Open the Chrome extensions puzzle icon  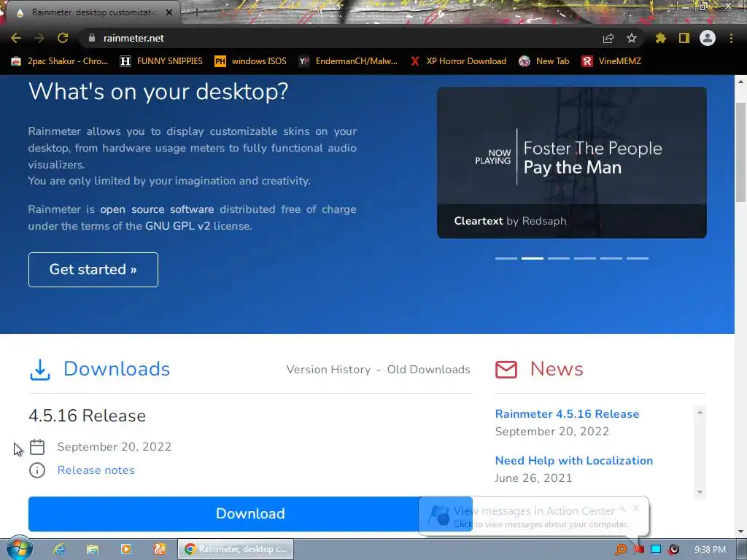pos(661,38)
